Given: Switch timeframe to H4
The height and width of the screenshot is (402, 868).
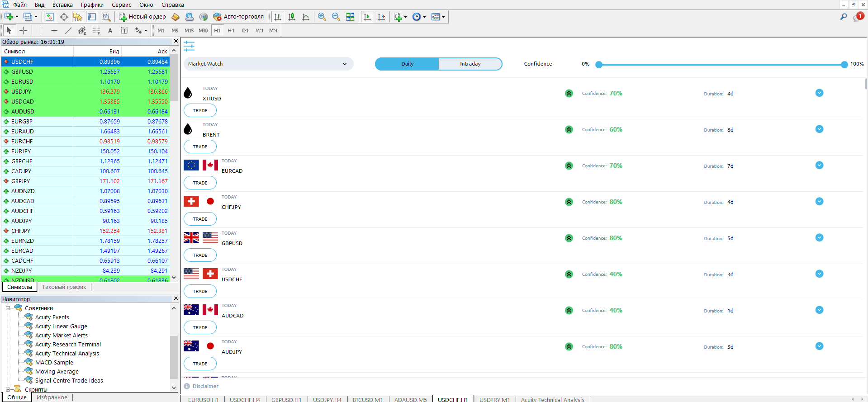Looking at the screenshot, I should 231,30.
